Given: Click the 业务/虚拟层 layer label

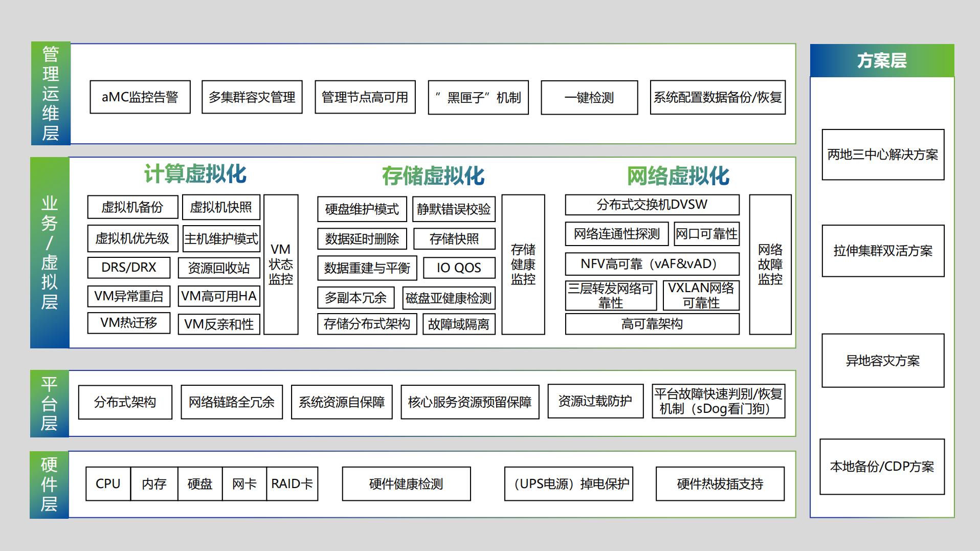Looking at the screenshot, I should coord(50,253).
